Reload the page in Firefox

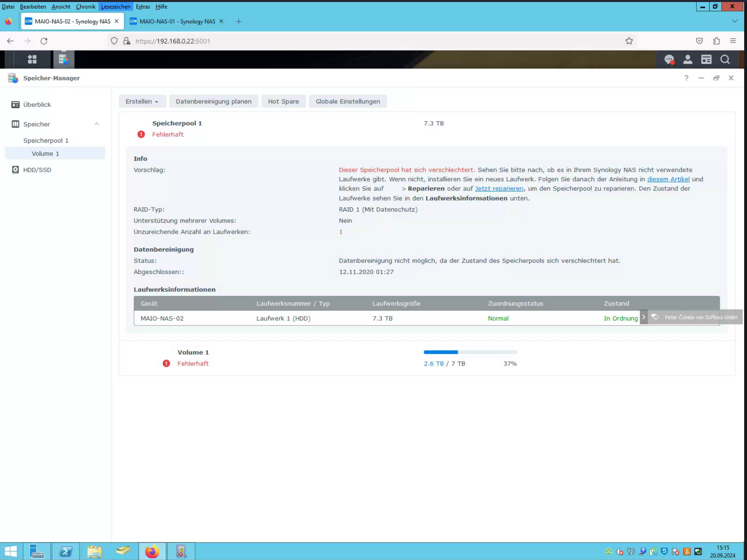44,41
